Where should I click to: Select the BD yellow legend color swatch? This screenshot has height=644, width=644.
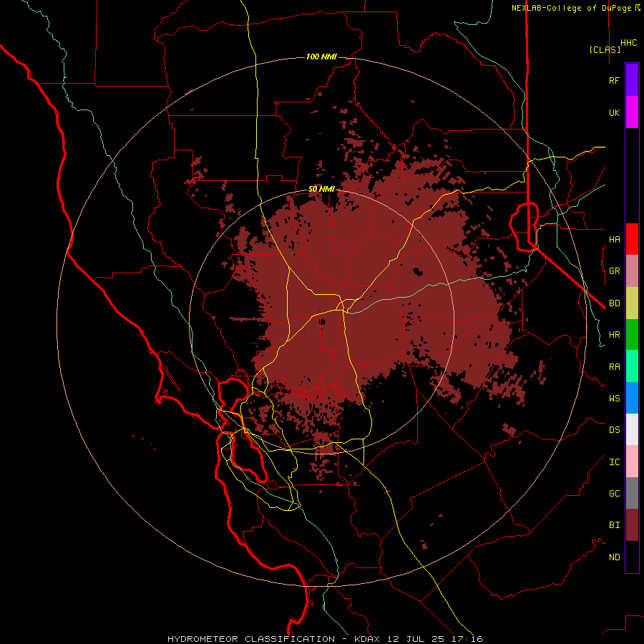(632, 303)
